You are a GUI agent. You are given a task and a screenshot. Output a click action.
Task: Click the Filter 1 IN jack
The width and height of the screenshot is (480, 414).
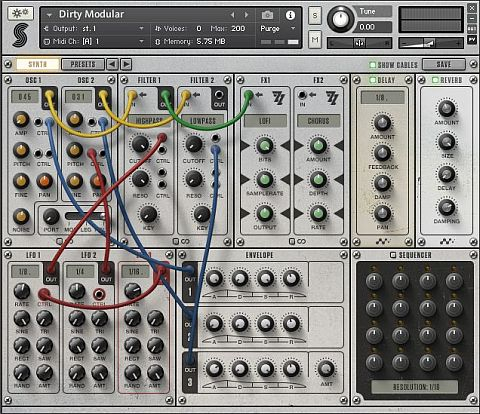coord(132,95)
